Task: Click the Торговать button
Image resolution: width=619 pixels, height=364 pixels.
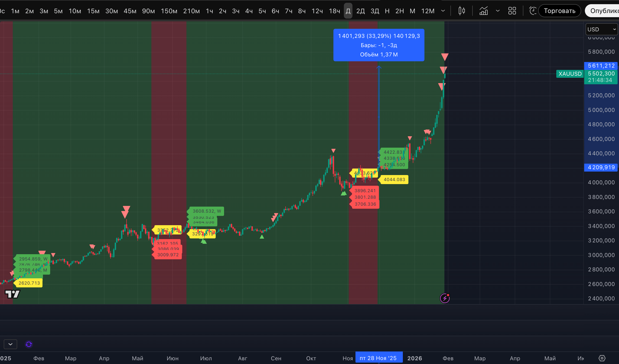Action: point(559,11)
